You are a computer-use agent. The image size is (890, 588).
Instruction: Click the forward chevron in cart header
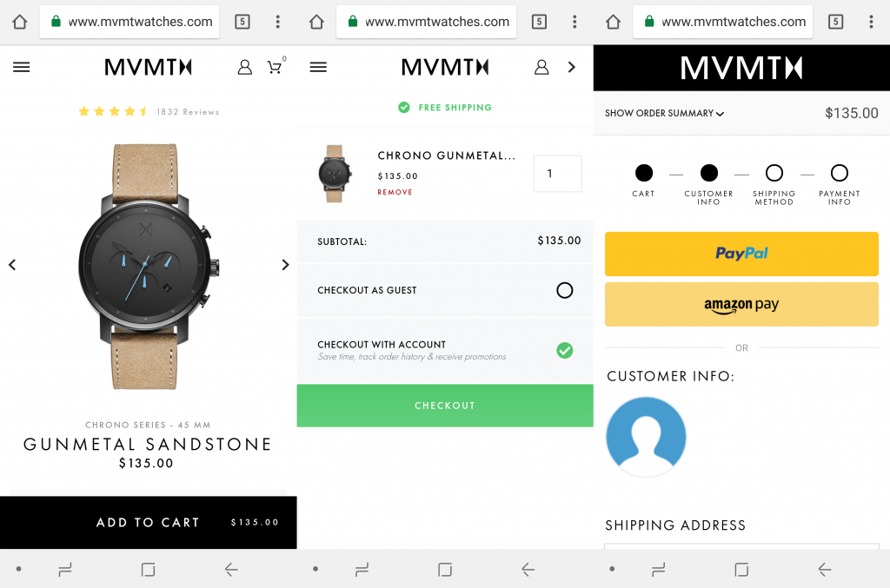pyautogui.click(x=572, y=68)
